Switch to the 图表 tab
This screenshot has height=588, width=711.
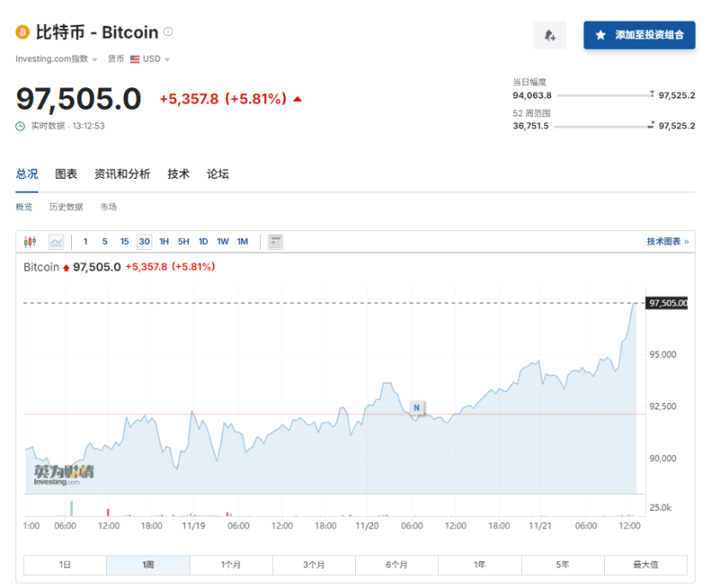[66, 174]
